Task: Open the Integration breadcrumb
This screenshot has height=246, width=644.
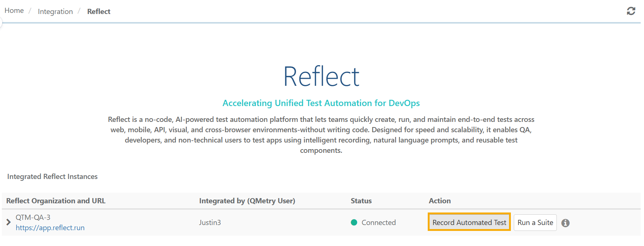Action: point(55,11)
